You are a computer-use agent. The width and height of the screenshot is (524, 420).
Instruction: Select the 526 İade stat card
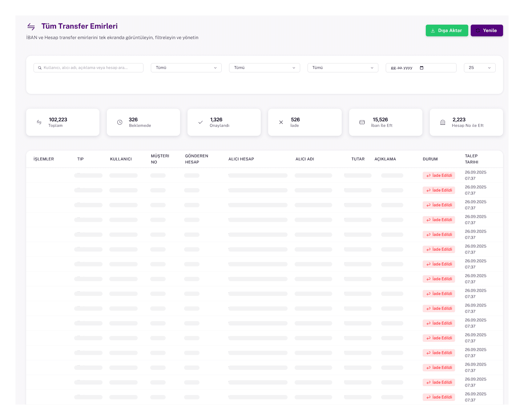click(305, 122)
